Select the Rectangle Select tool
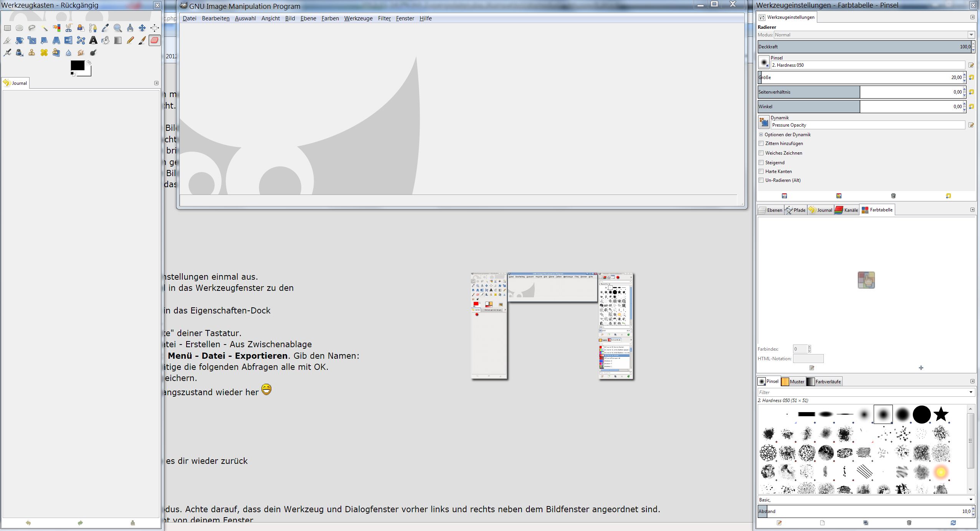Screen dimensions: 980x531 (7, 28)
